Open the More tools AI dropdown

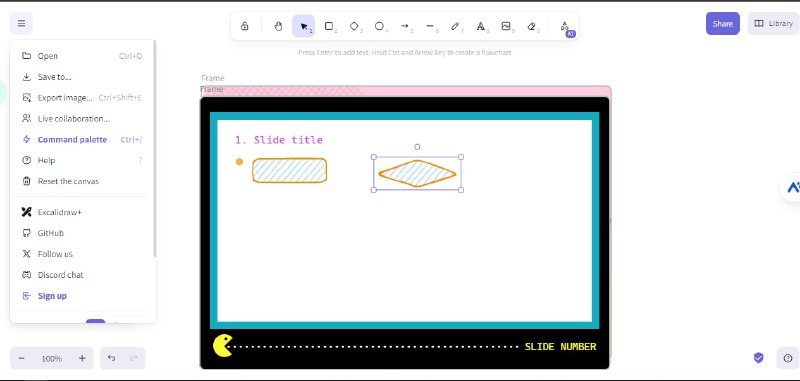(x=565, y=26)
